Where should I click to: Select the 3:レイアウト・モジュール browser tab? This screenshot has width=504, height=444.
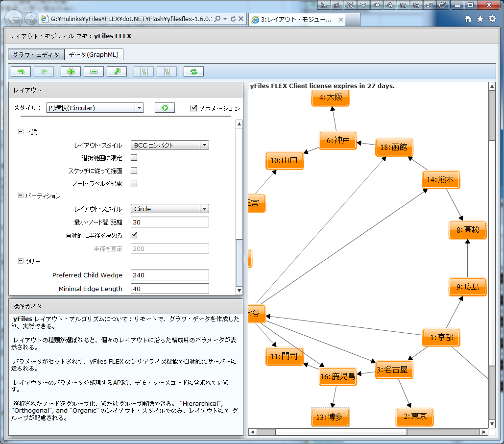[x=297, y=20]
